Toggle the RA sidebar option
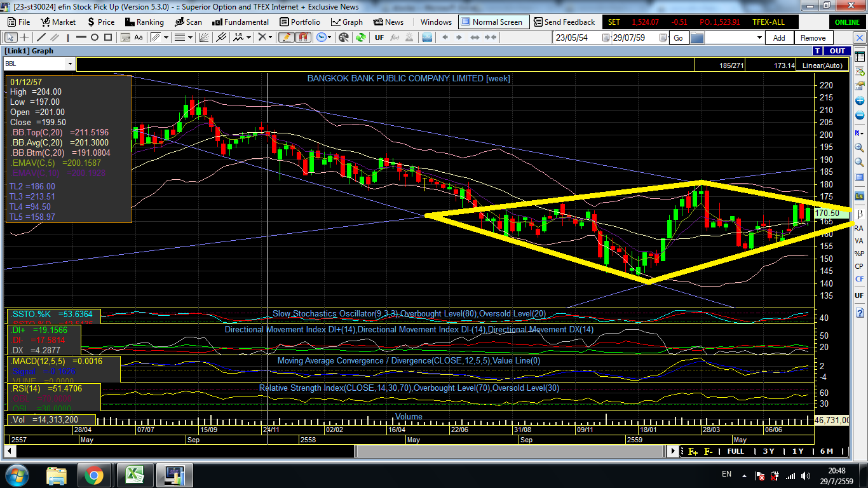The height and width of the screenshot is (488, 868). [x=859, y=227]
